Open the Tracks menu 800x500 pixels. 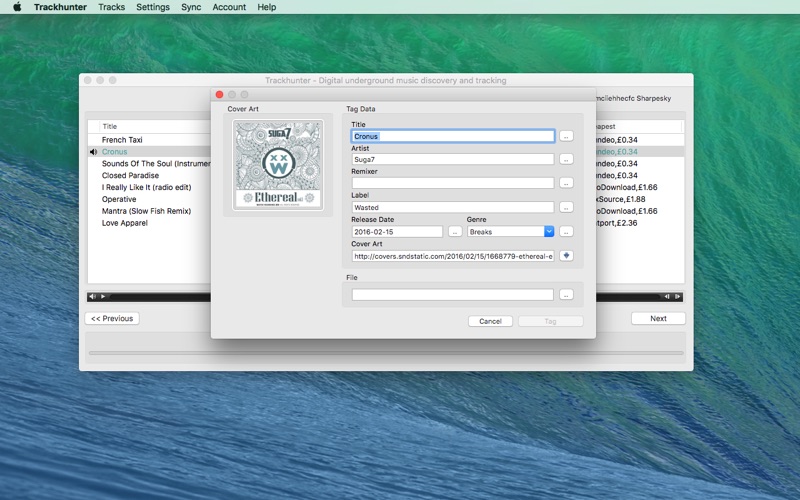[111, 7]
